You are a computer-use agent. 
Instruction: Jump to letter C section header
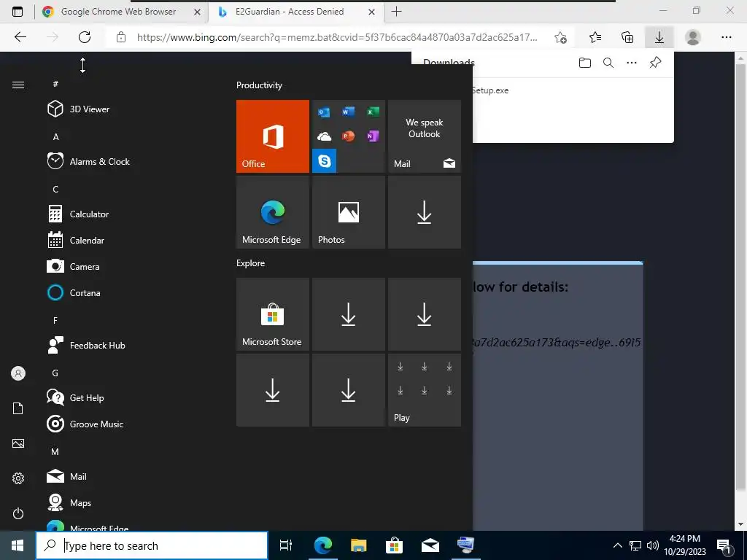(x=55, y=189)
